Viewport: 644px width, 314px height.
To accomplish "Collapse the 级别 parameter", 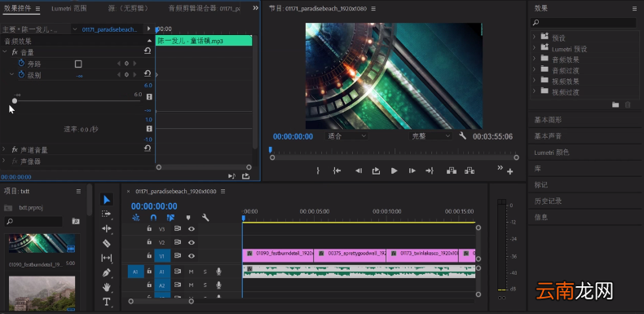I will pos(12,74).
